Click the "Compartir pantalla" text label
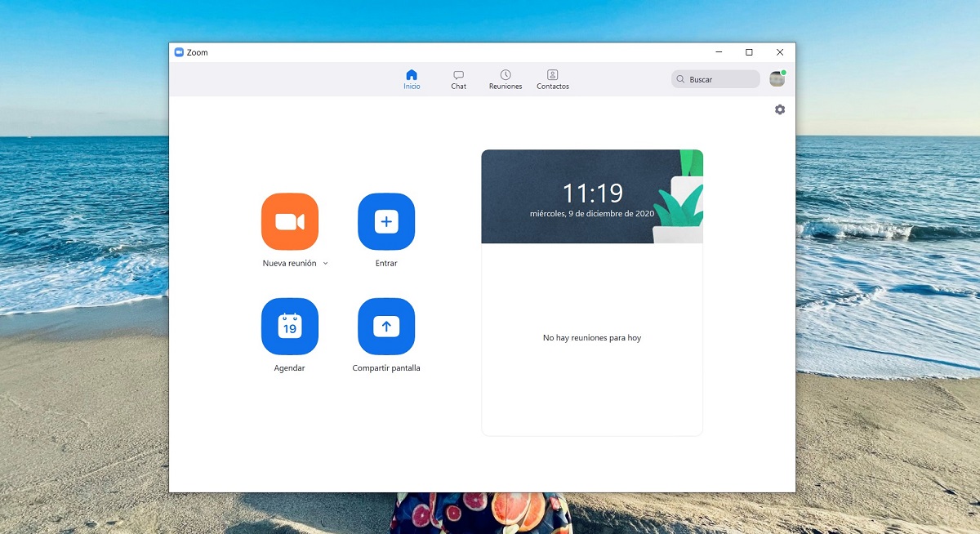This screenshot has height=534, width=980. coord(386,368)
